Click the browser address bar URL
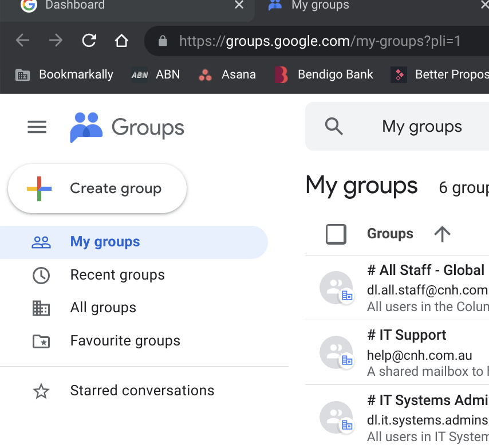This screenshot has height=448, width=489. [x=320, y=41]
